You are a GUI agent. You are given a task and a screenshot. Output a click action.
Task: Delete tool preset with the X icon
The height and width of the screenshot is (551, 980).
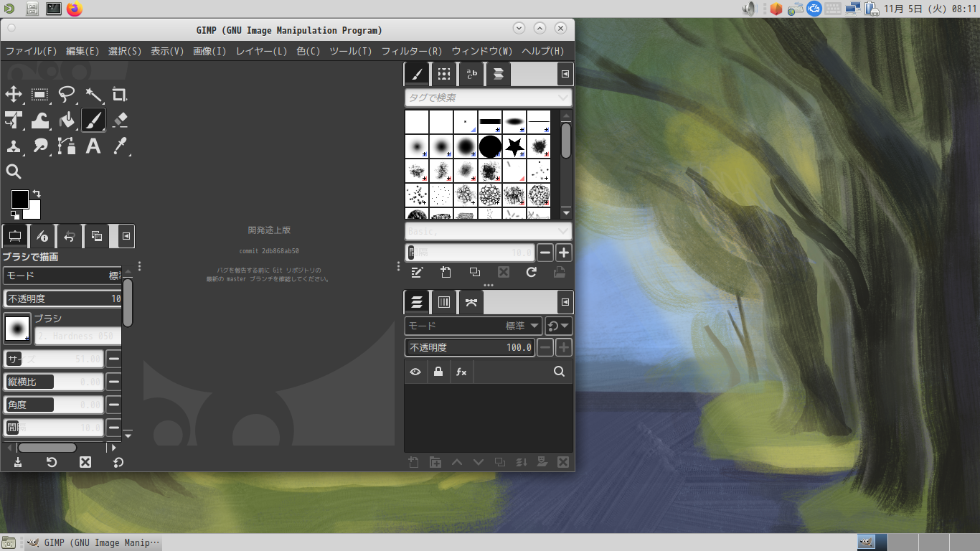point(85,462)
